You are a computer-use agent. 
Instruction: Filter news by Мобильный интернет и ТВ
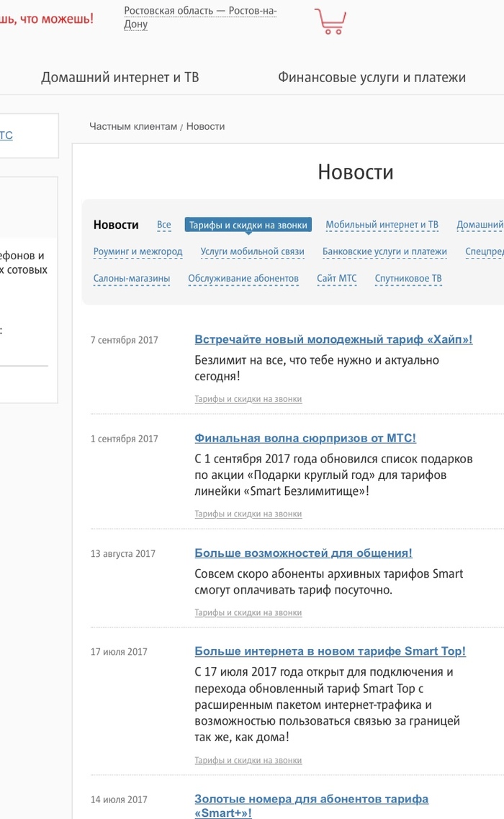click(x=382, y=225)
